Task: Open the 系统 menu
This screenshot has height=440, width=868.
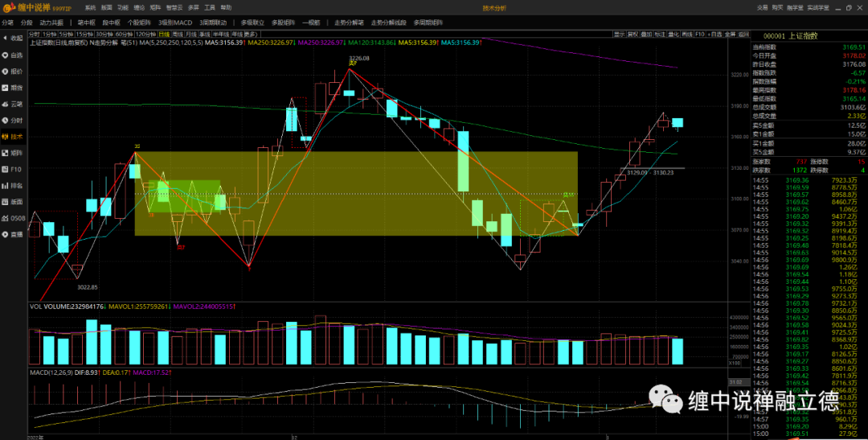Action: [x=90, y=8]
